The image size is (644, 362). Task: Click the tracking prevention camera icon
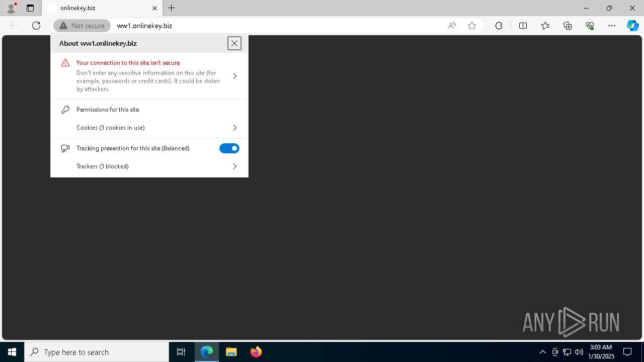[65, 148]
